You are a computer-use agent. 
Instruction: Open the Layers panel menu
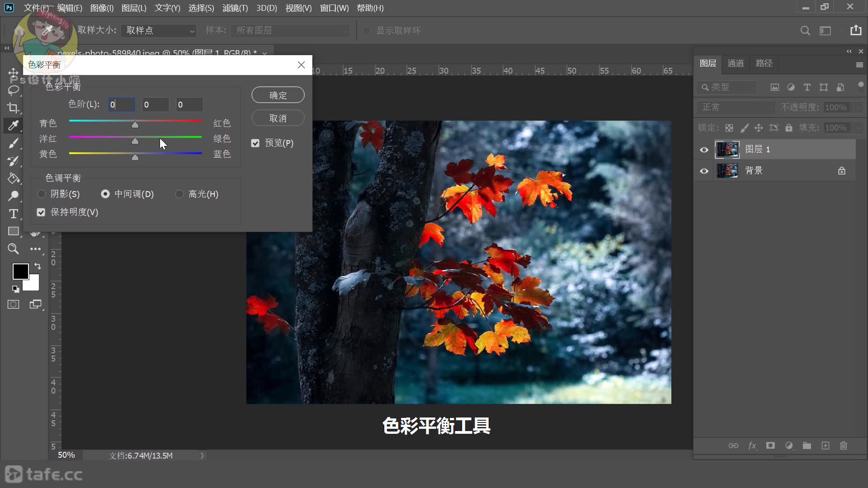coord(859,65)
